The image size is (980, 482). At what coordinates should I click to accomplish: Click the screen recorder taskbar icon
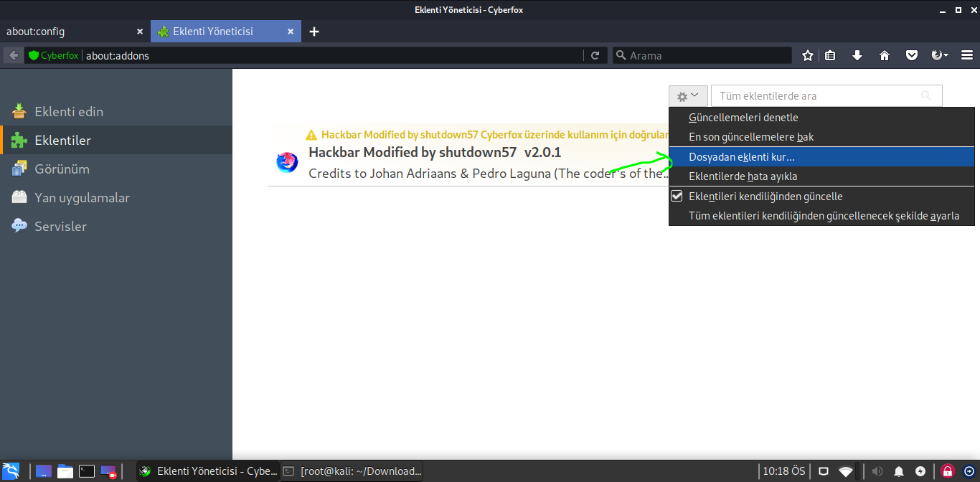coord(108,471)
